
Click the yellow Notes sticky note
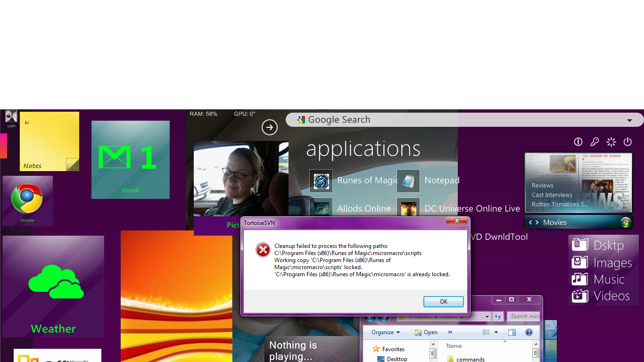pos(50,141)
